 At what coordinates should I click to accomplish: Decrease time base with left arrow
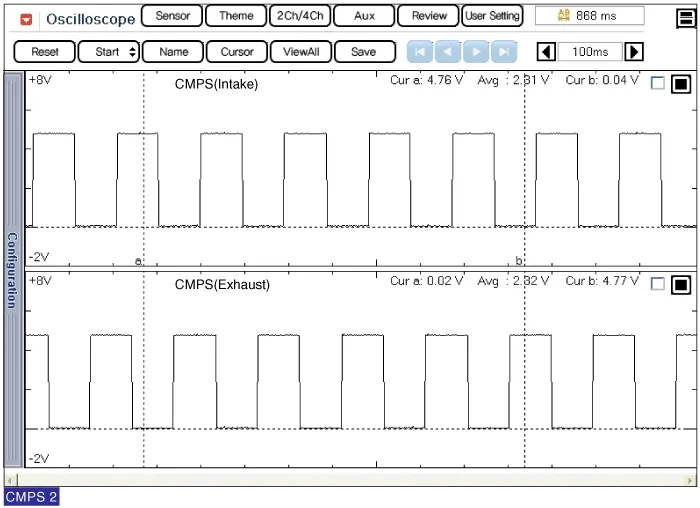(547, 52)
